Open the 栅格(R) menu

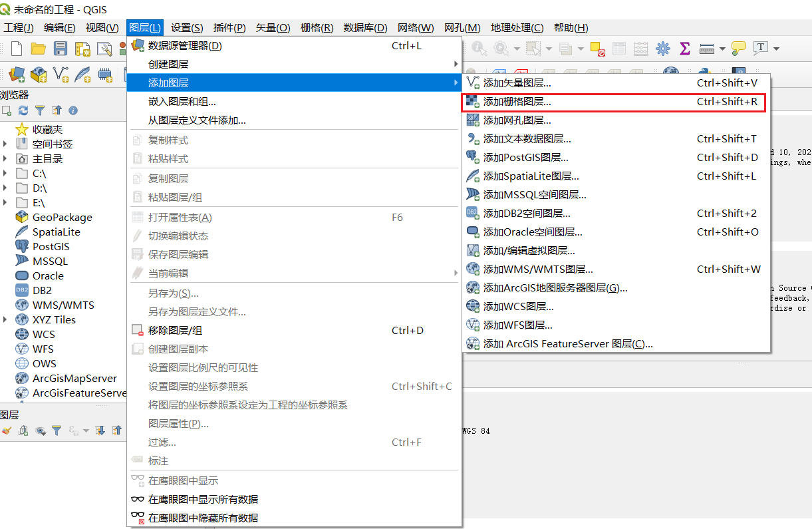point(317,27)
